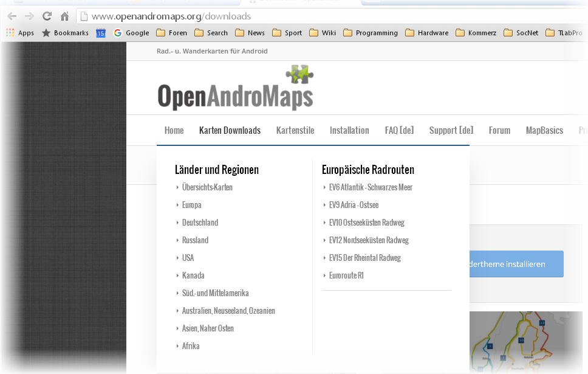Click the OpenAndroMaps logo
Screen dimensions: 588x374
tap(236, 88)
